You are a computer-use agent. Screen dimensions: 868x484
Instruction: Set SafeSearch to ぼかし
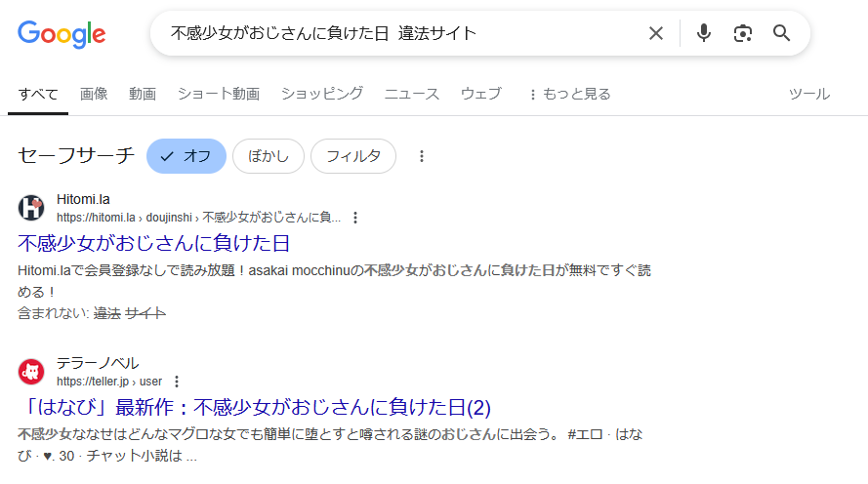click(269, 156)
